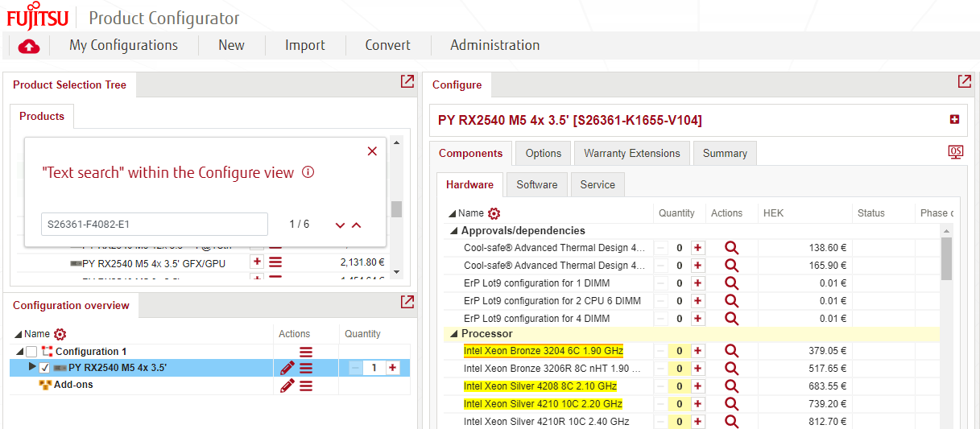Click the product tree scrollbar down arrow
Screen dimensions: 980x429
pos(395,272)
